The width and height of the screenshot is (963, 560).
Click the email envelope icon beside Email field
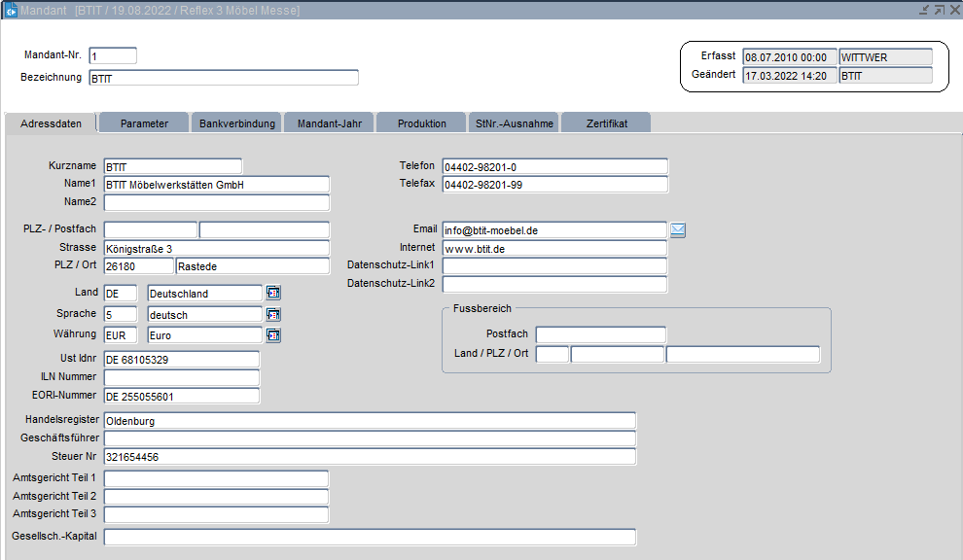678,230
